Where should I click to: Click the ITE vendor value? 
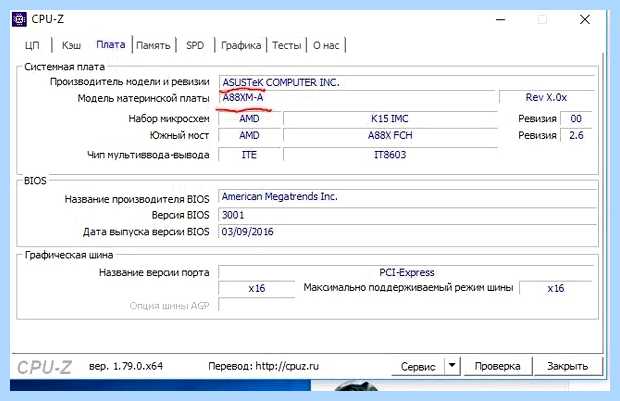click(249, 154)
